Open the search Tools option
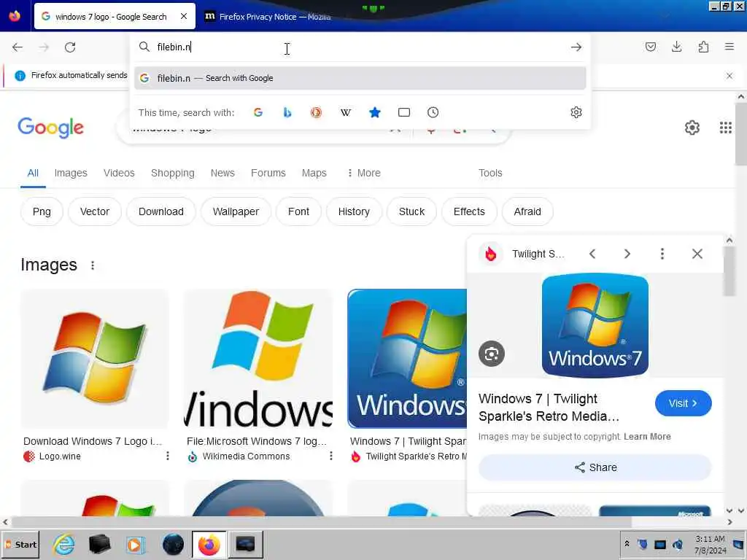 pyautogui.click(x=490, y=173)
